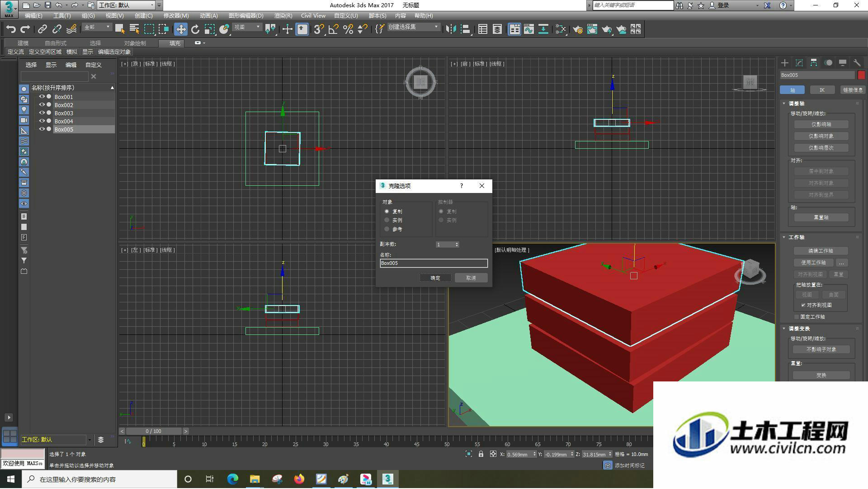Toggle the 3D Snaps icon
Image resolution: width=868 pixels, height=489 pixels.
[319, 29]
